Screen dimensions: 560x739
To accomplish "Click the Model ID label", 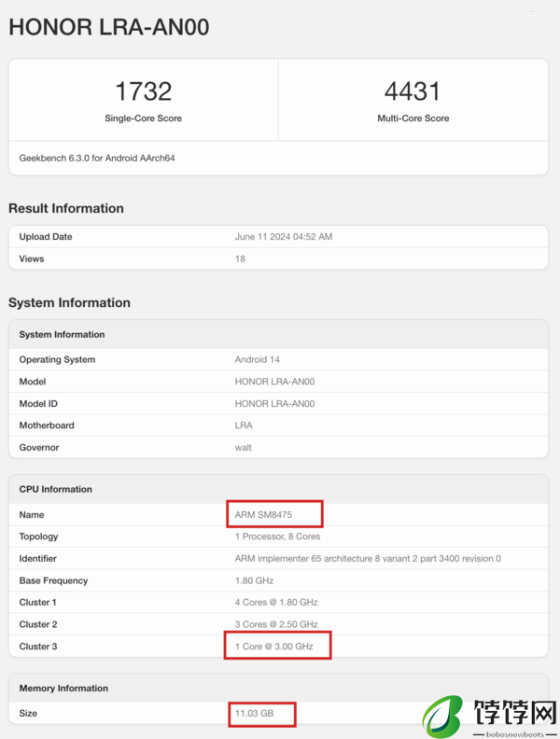I will (x=38, y=404).
